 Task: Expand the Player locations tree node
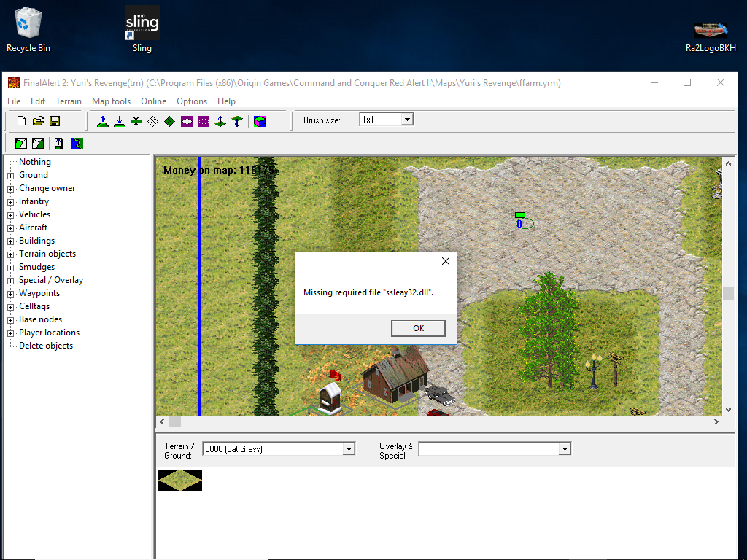[x=10, y=333]
